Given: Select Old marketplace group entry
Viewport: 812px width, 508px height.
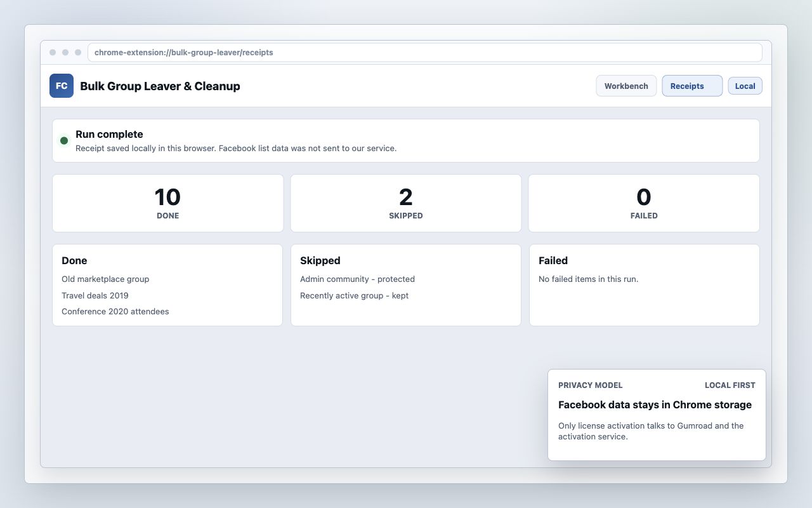Looking at the screenshot, I should pyautogui.click(x=105, y=279).
